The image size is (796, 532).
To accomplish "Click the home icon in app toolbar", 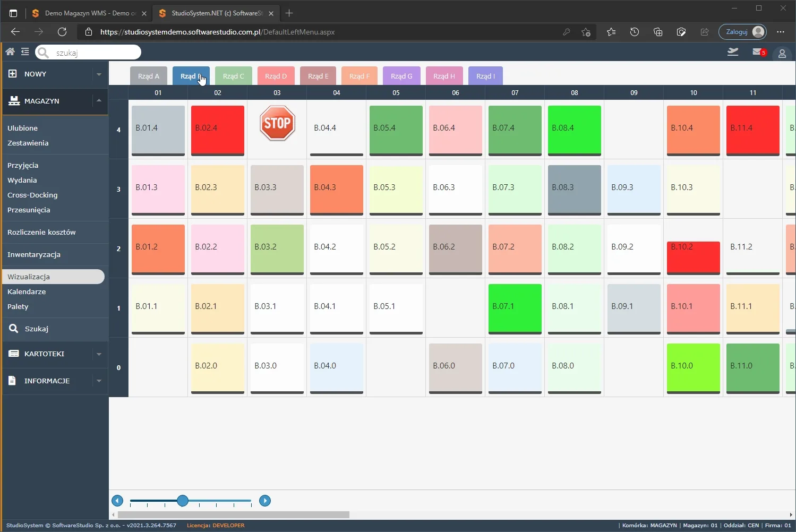I will pyautogui.click(x=10, y=52).
